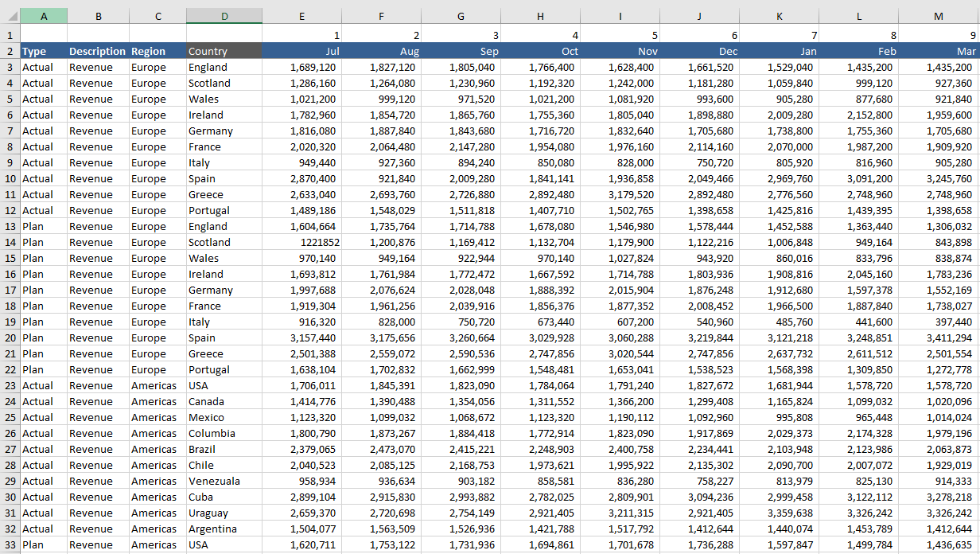The image size is (980, 554).
Task: Click Brazil's Jul revenue cell 2,379,065
Action: coord(302,449)
